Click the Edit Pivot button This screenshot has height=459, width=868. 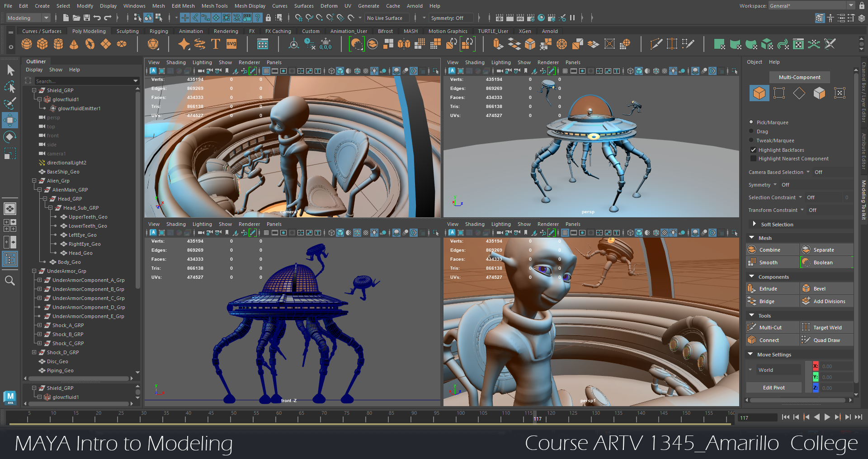click(774, 388)
